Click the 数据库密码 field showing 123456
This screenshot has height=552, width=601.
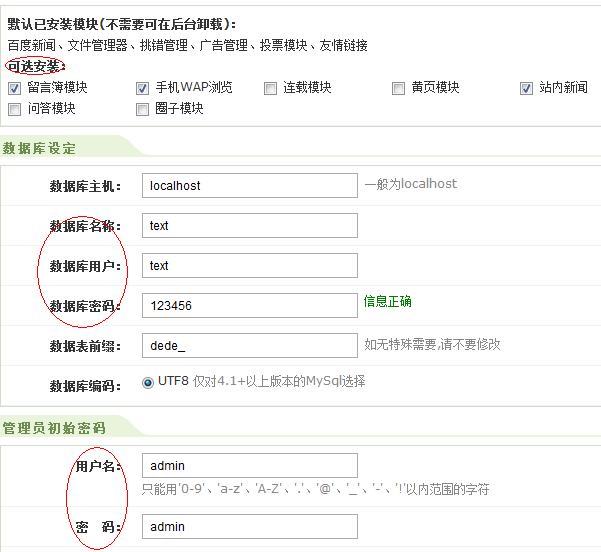click(x=249, y=305)
